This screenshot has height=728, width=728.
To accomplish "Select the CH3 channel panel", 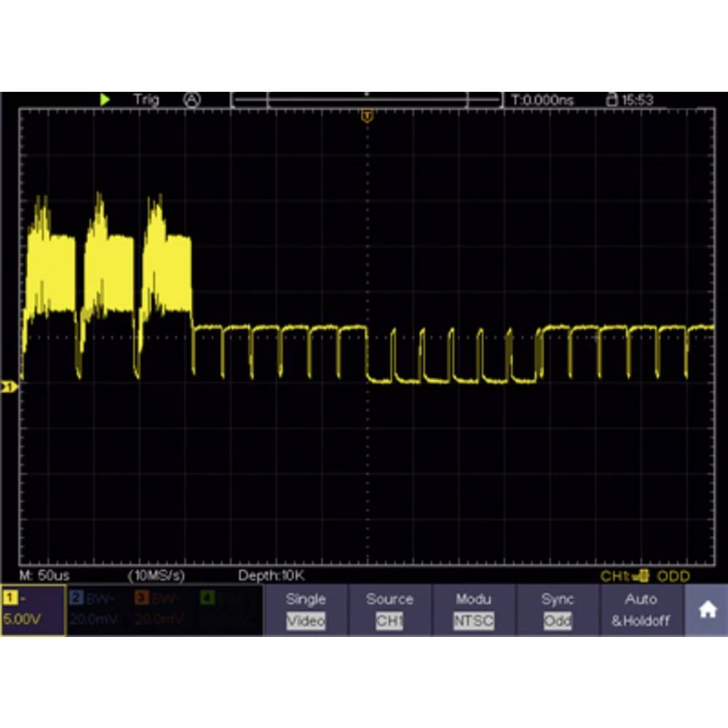I will click(x=157, y=610).
